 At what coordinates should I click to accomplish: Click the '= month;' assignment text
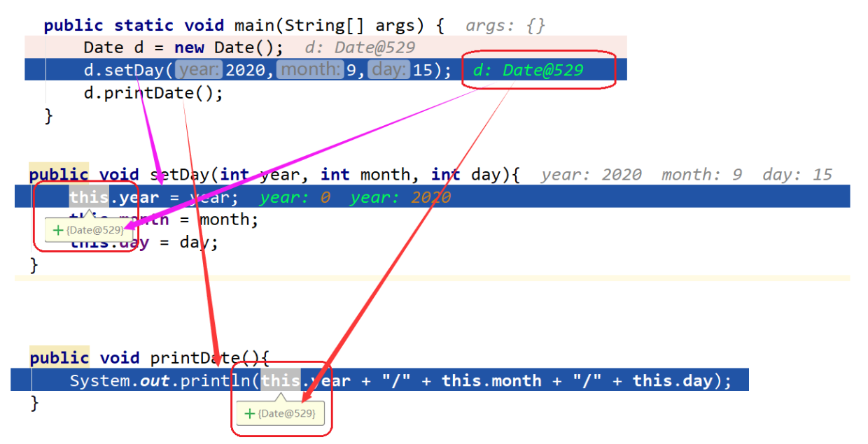[220, 220]
